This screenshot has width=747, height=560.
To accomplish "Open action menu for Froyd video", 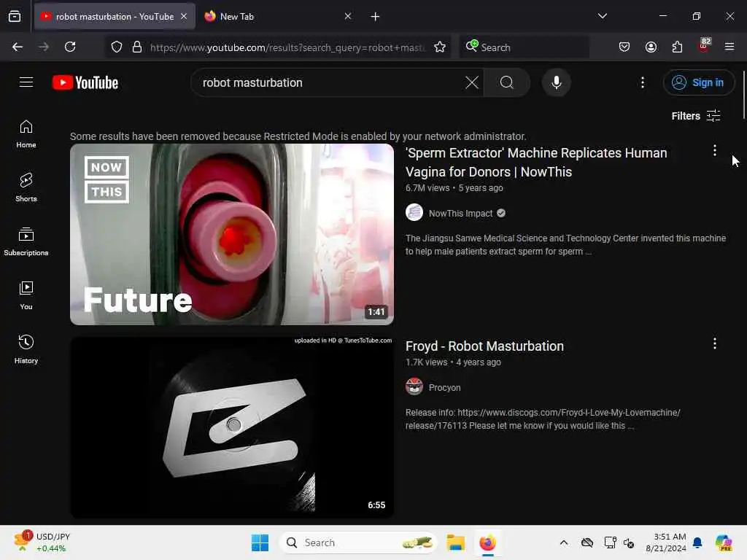I will [x=715, y=344].
